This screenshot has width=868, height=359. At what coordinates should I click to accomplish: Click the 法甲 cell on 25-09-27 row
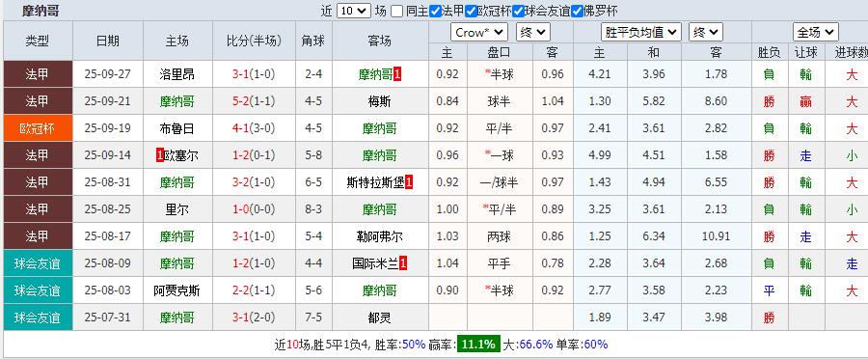[38, 74]
